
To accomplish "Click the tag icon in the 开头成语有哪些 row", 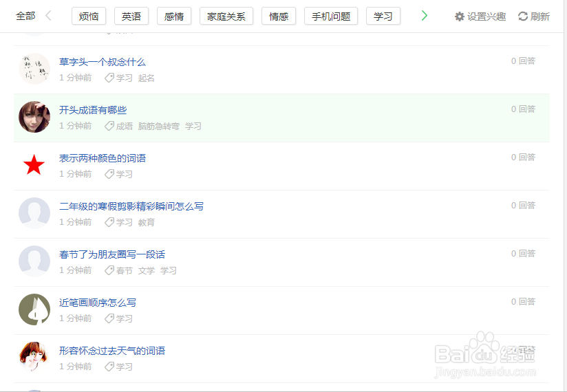I will pyautogui.click(x=109, y=126).
